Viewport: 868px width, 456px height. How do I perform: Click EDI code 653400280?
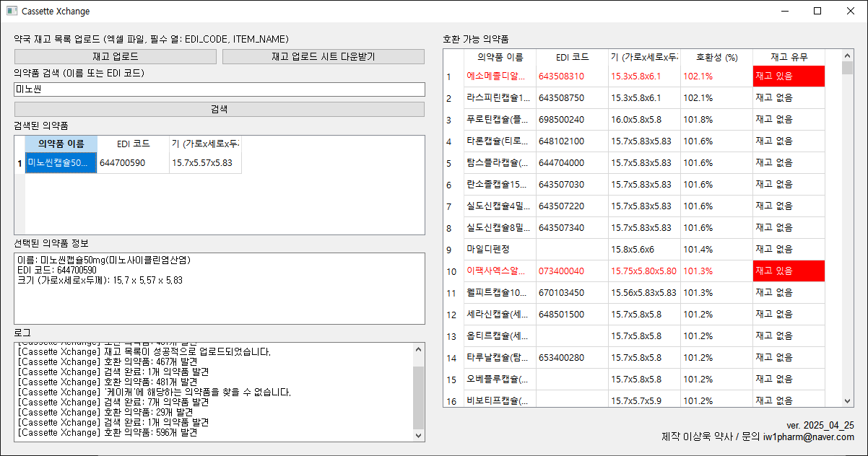point(572,358)
